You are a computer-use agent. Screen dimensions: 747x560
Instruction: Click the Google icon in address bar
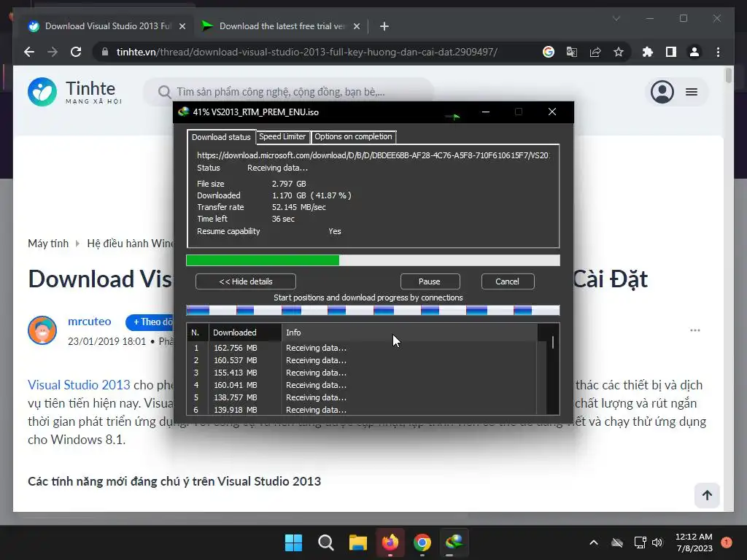549,52
